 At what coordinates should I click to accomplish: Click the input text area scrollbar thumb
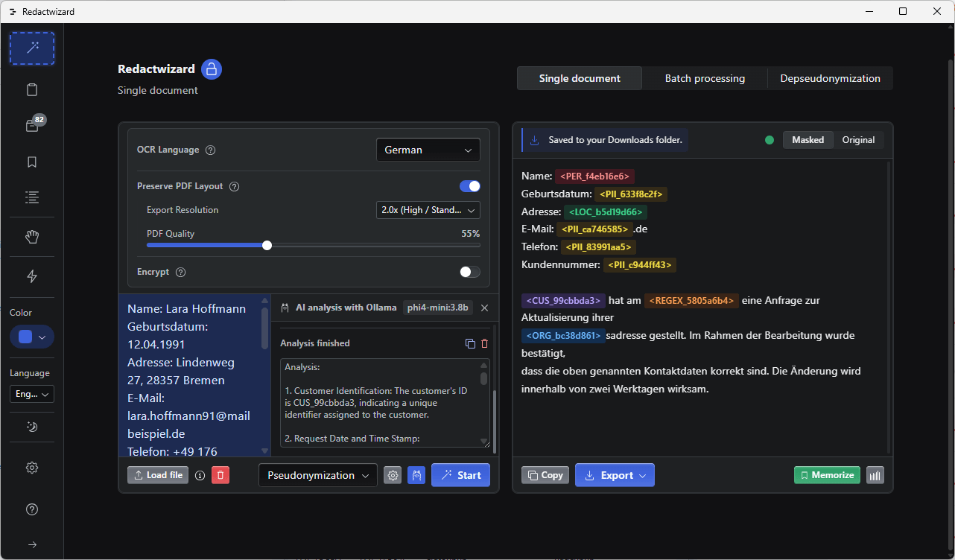click(264, 328)
